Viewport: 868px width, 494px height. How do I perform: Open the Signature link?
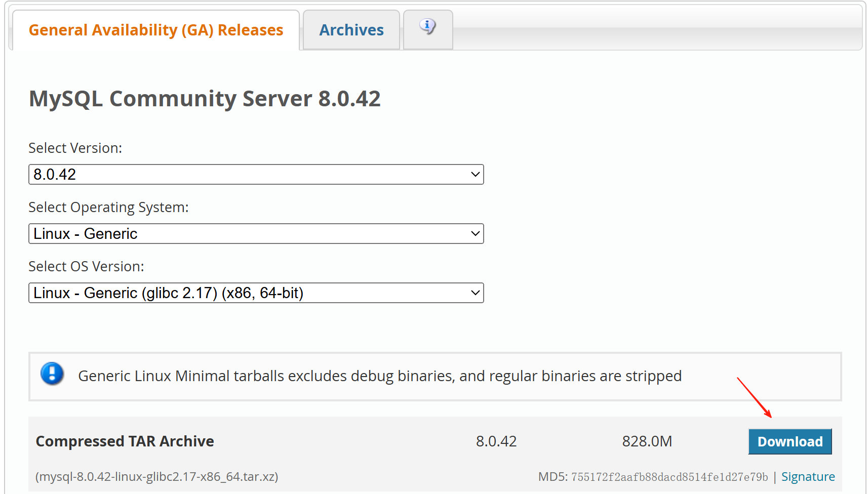[808, 476]
